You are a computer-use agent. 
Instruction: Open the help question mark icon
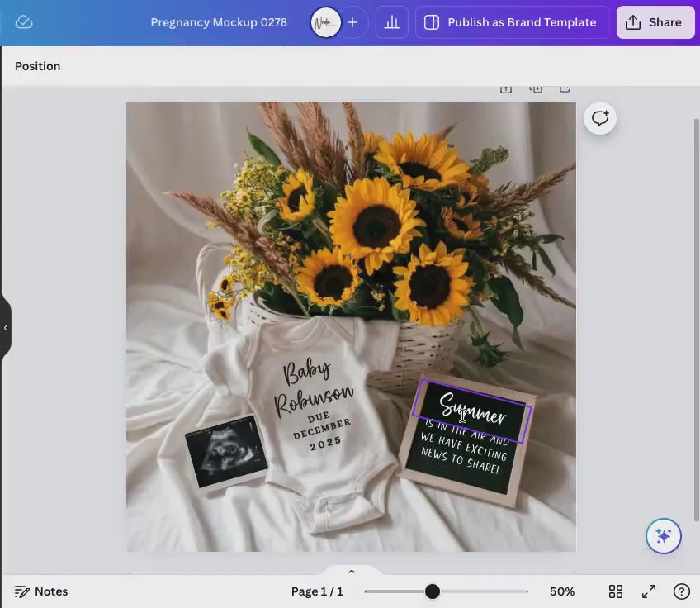681,591
